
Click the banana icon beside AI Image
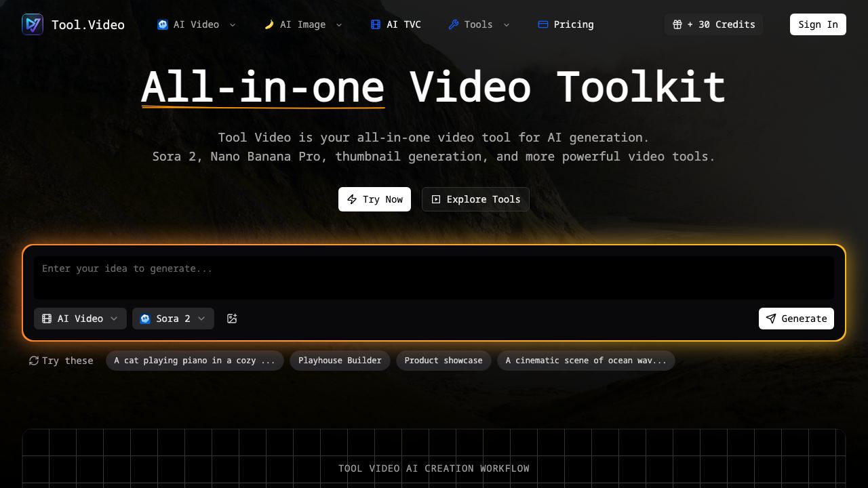269,24
